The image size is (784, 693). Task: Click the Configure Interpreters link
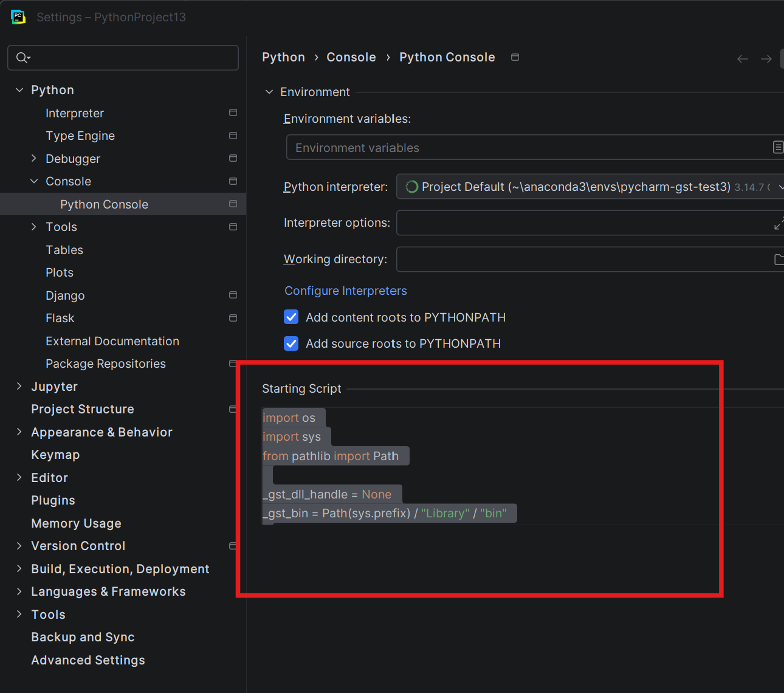tap(346, 291)
